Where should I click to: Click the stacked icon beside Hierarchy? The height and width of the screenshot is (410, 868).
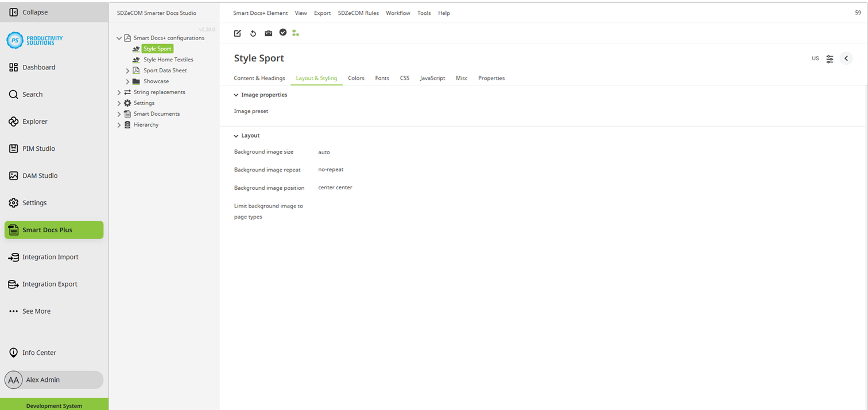tap(127, 125)
